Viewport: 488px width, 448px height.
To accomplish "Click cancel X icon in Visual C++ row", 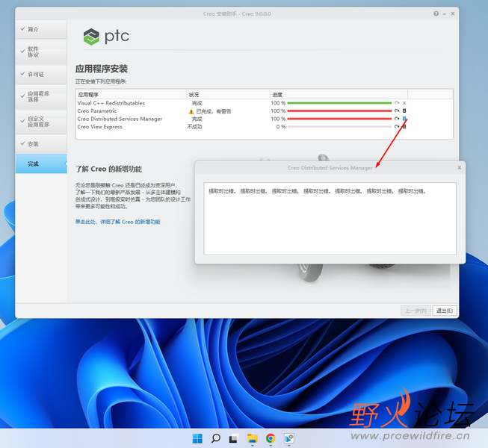I will pyautogui.click(x=404, y=103).
